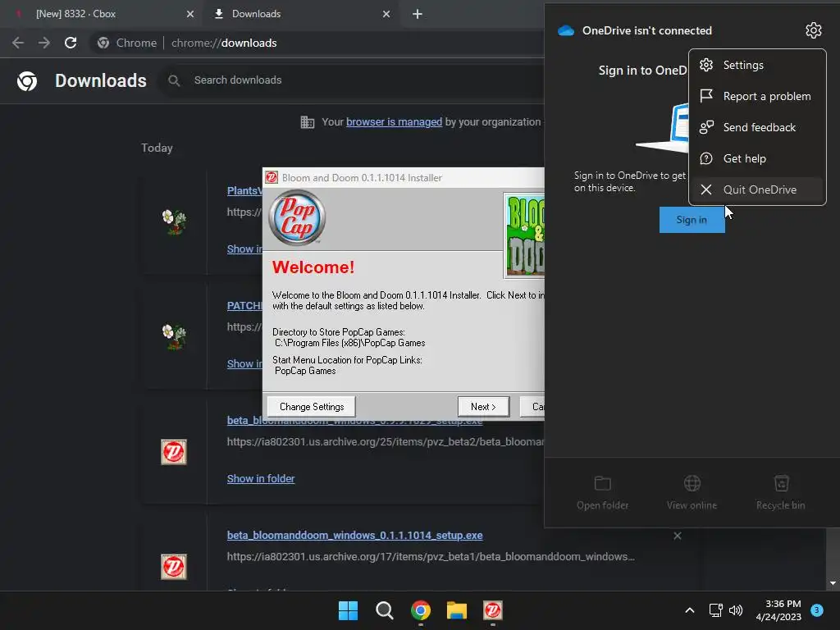Screen dimensions: 840x630
Task: Click the search magnifier in Downloads
Action: [174, 80]
